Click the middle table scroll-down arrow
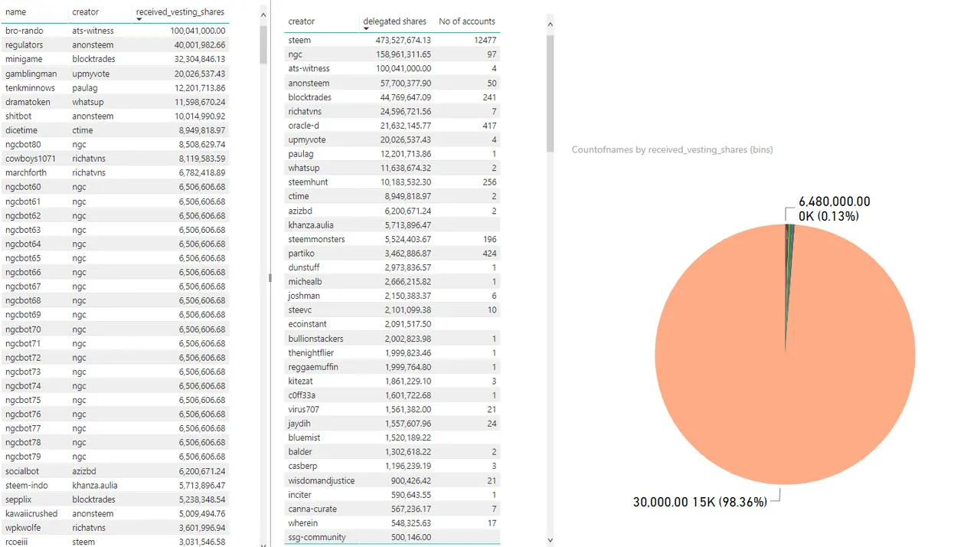The width and height of the screenshot is (980, 547). [550, 539]
